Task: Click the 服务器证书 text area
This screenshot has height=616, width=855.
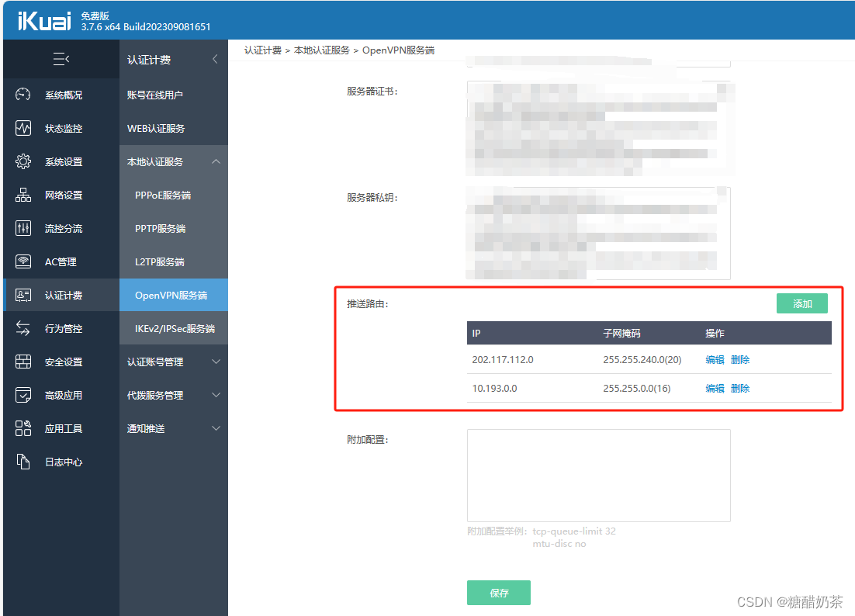Action: point(598,129)
